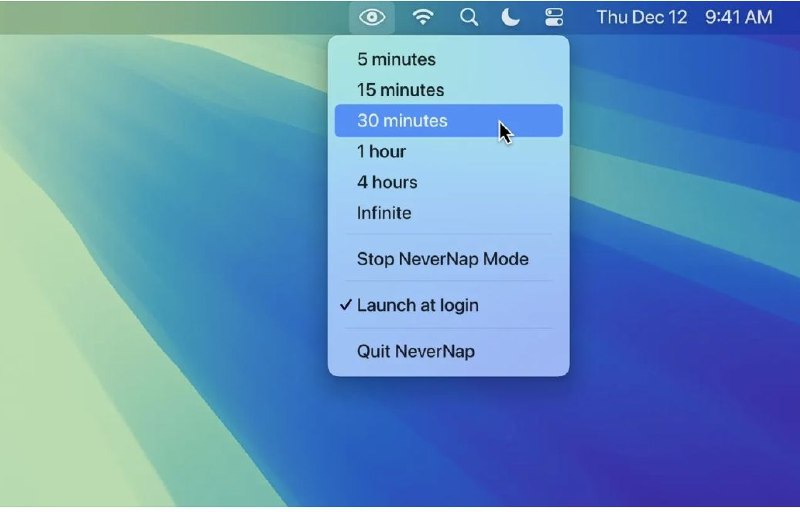Click the date Thu Dec 12
The height and width of the screenshot is (512, 800).
(642, 17)
